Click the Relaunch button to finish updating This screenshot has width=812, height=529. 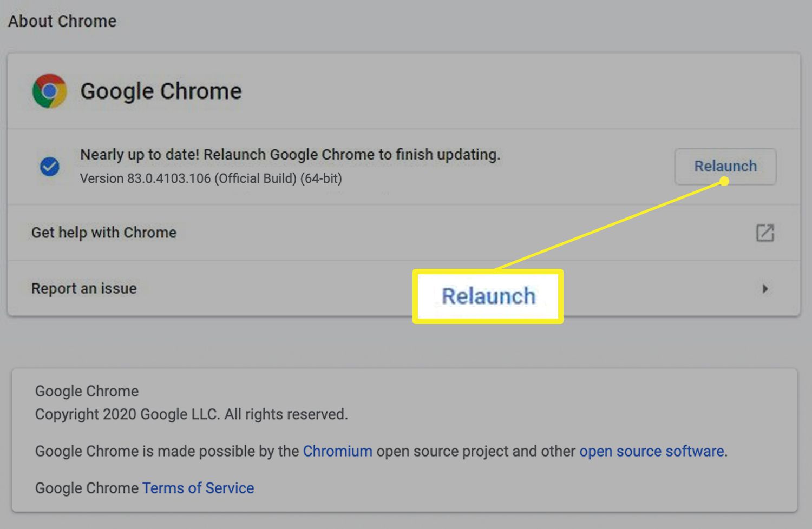coord(725,167)
